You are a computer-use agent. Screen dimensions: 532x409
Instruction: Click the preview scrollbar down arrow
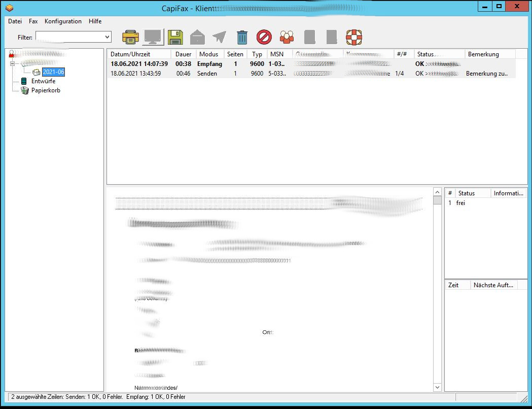point(438,387)
